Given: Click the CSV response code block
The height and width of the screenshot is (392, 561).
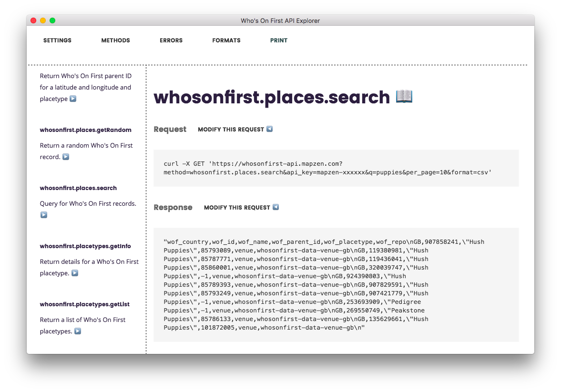Looking at the screenshot, I should (336, 285).
